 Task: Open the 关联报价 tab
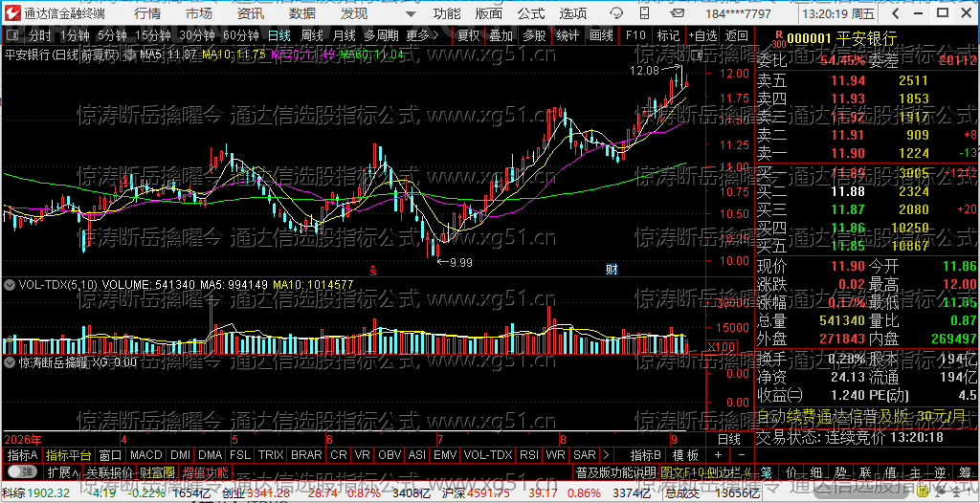(109, 471)
